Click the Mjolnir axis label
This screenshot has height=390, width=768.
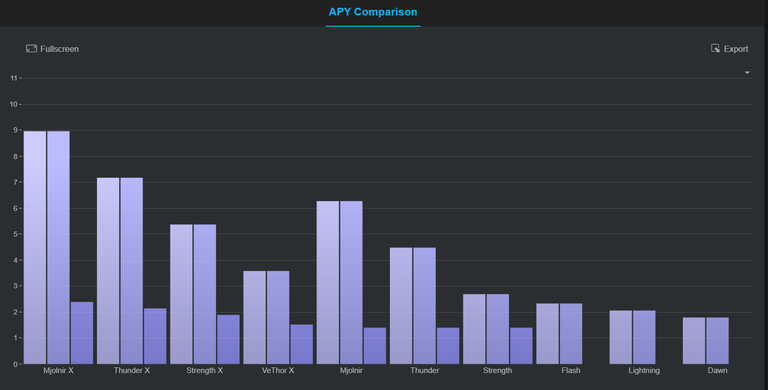(x=351, y=370)
